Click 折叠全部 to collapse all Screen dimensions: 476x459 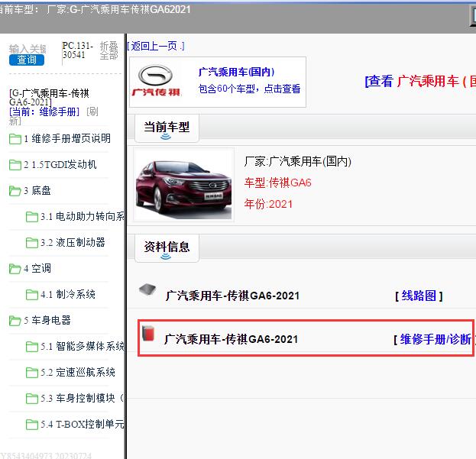pyautogui.click(x=108, y=50)
